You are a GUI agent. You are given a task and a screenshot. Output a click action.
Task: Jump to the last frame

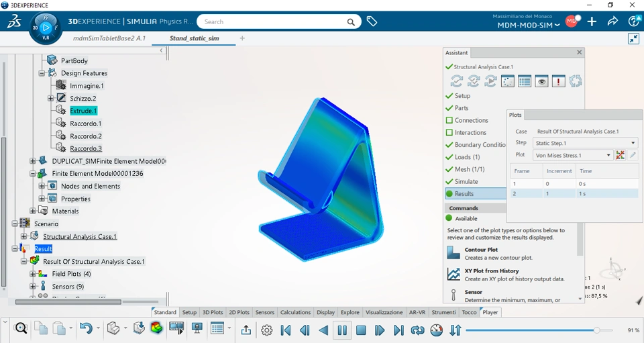(398, 330)
